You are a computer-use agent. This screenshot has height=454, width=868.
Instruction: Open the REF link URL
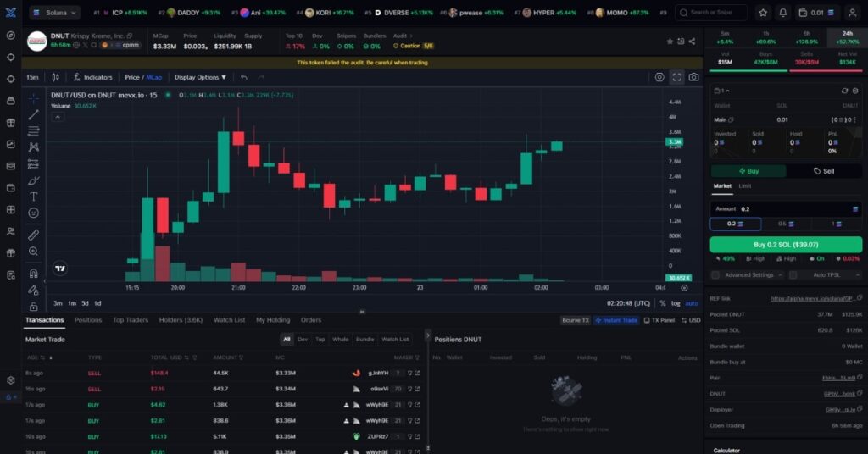811,299
